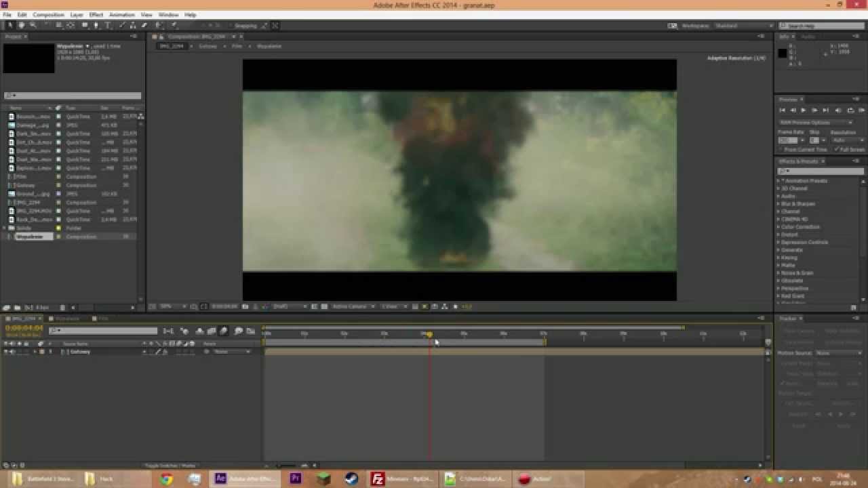
Task: Click the timeline frame blending enable icon
Action: click(212, 331)
